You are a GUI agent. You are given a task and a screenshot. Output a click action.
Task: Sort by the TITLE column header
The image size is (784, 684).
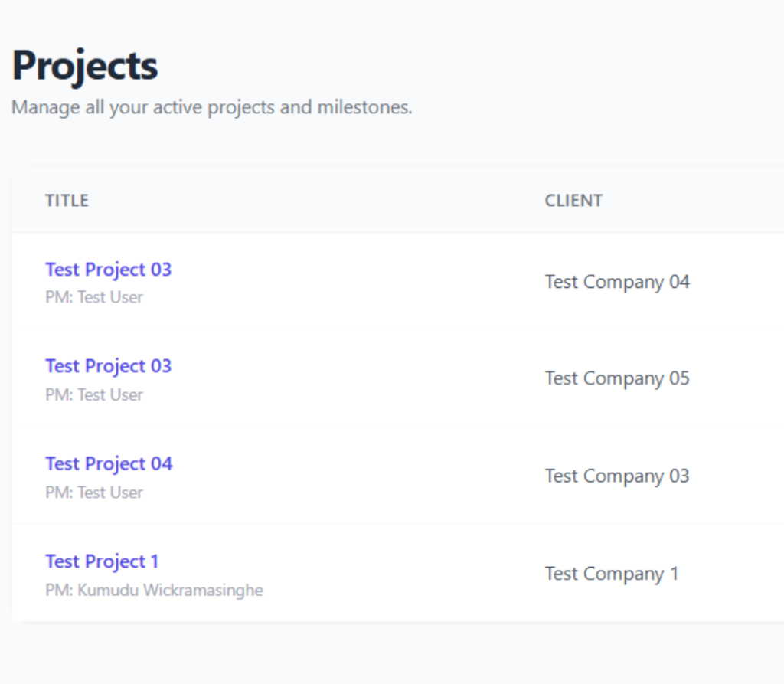(67, 201)
